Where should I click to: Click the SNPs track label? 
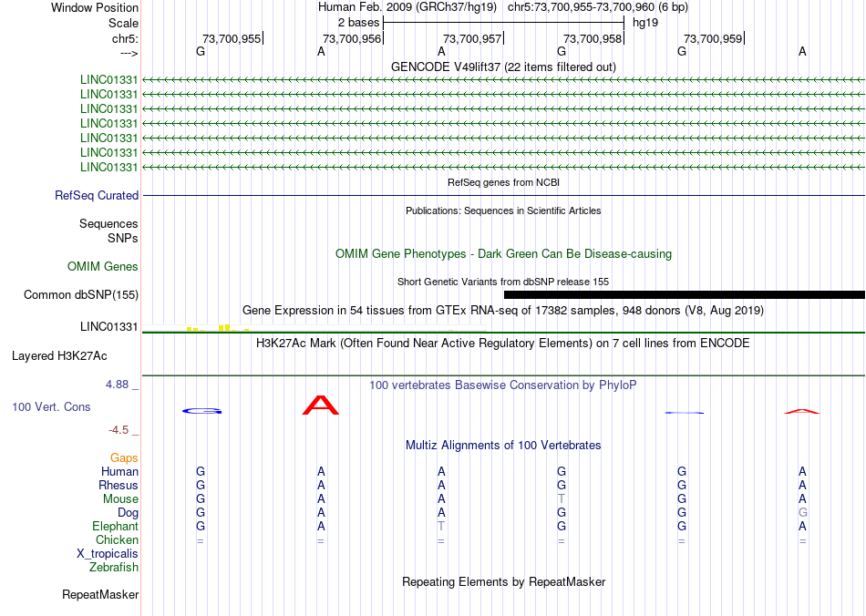tap(123, 238)
